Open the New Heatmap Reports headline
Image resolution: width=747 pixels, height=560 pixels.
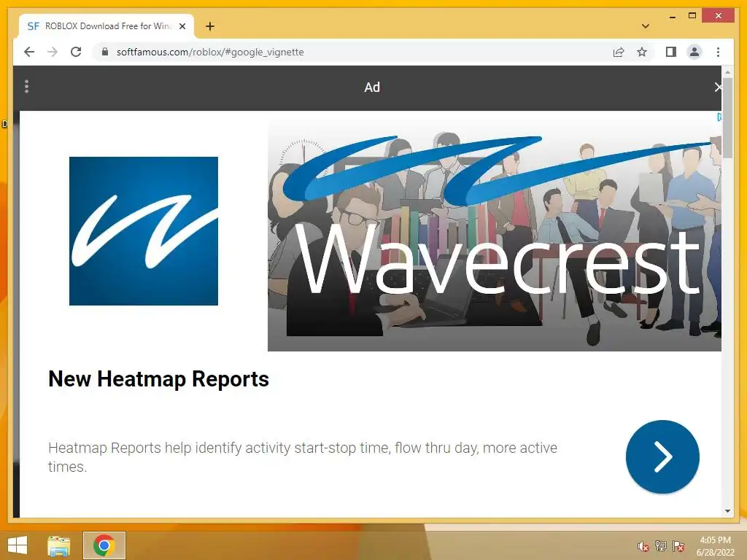158,379
